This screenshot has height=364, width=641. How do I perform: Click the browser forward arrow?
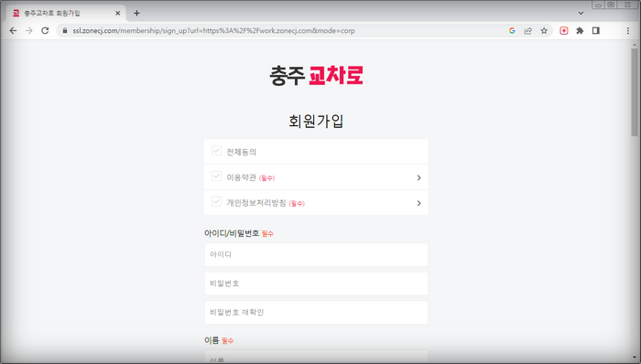coord(29,30)
